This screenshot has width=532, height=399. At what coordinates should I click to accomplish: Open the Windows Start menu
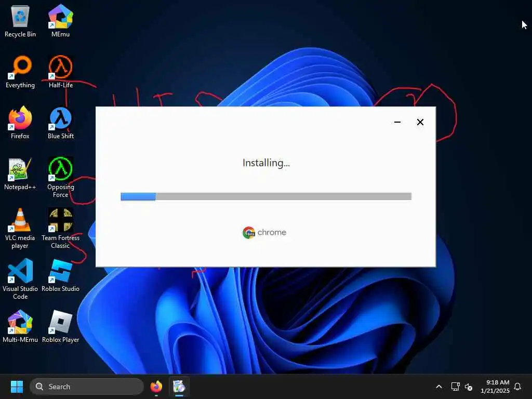(17, 387)
